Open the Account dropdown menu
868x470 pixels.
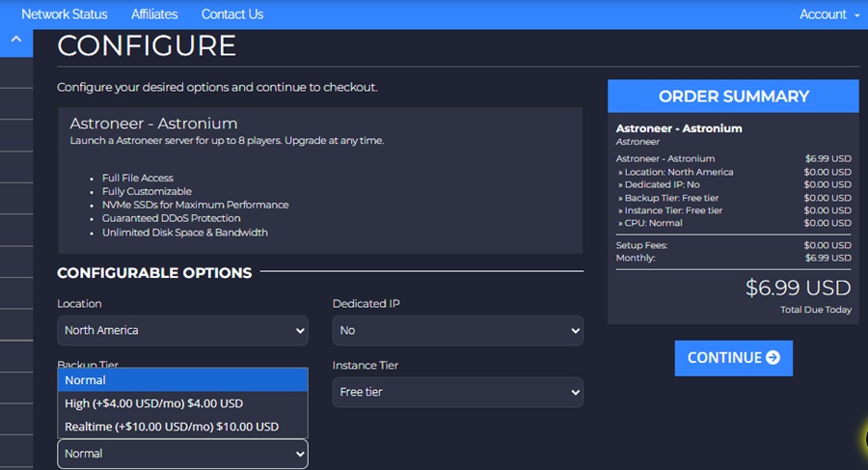(x=829, y=14)
